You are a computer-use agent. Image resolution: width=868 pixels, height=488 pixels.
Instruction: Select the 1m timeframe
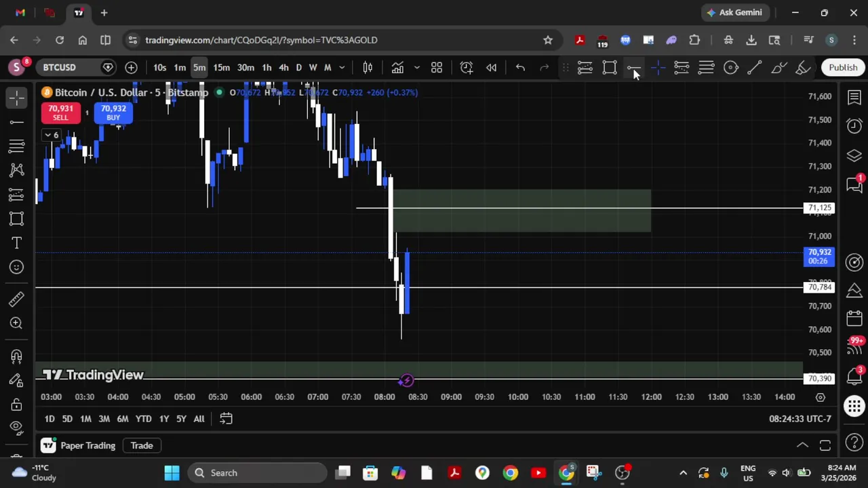pos(180,67)
